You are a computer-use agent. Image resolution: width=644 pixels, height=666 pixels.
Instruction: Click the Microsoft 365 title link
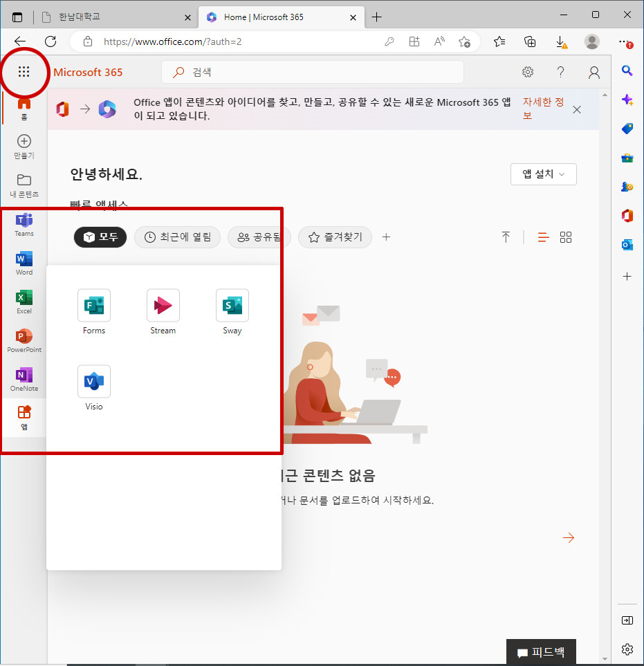pyautogui.click(x=88, y=72)
